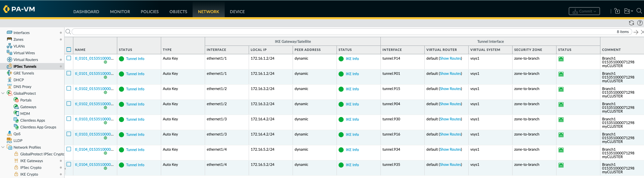The height and width of the screenshot is (178, 644).
Task: Check the box for the tunnel.914 row
Action: tap(69, 58)
